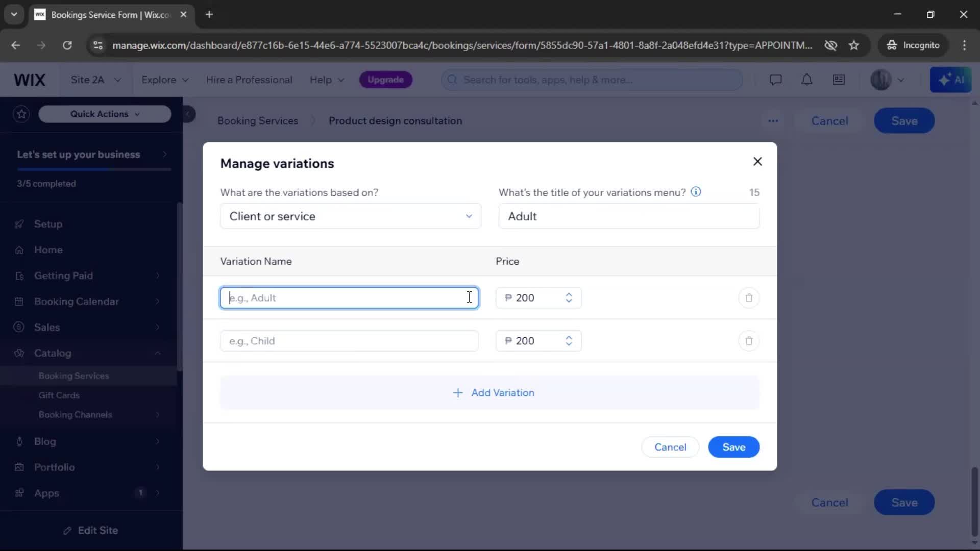Delete the first variation row
980x551 pixels.
[749, 298]
